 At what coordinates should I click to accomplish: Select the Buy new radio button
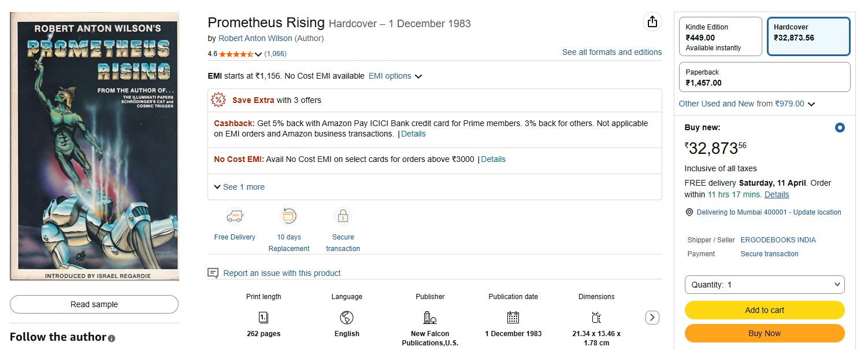[x=840, y=127]
